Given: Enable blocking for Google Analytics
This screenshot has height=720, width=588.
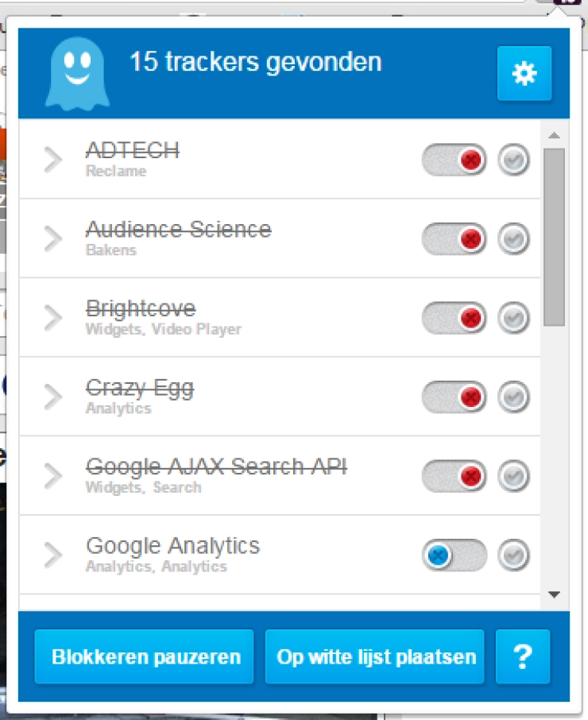Looking at the screenshot, I should 454,555.
